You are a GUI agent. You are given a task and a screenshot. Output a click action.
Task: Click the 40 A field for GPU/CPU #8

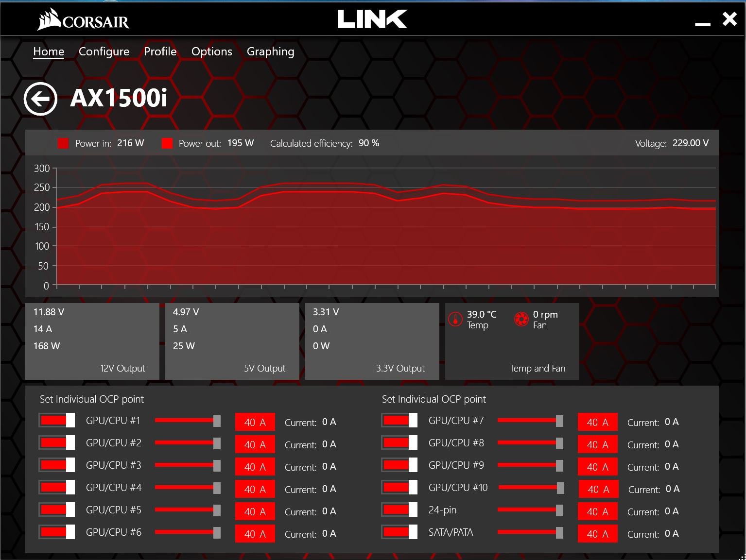point(598,444)
